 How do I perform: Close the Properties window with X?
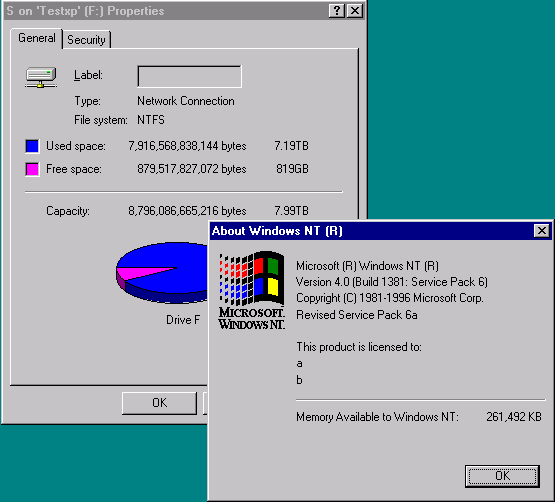[355, 11]
